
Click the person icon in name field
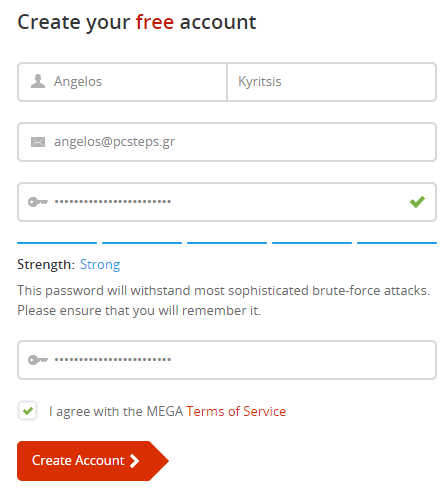pyautogui.click(x=38, y=81)
